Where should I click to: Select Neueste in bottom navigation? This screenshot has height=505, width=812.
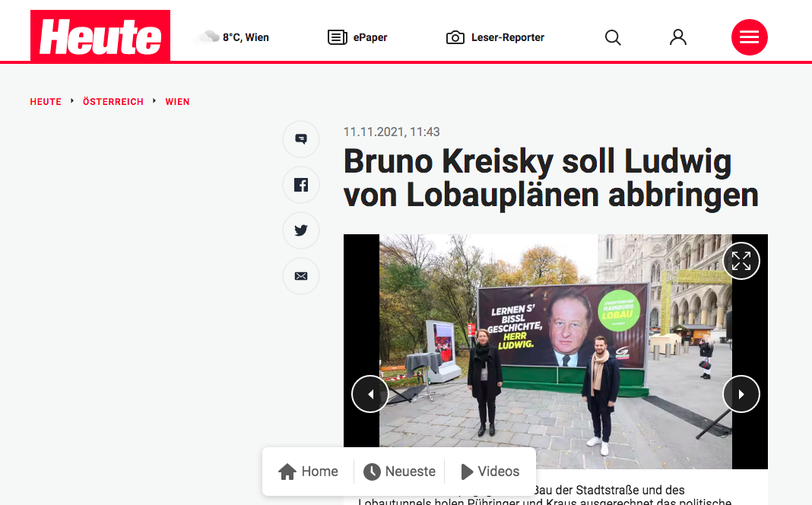point(399,472)
